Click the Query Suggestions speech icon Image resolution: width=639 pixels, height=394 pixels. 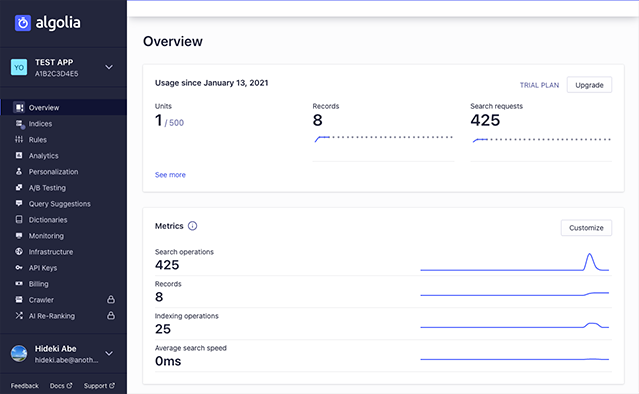tap(19, 203)
